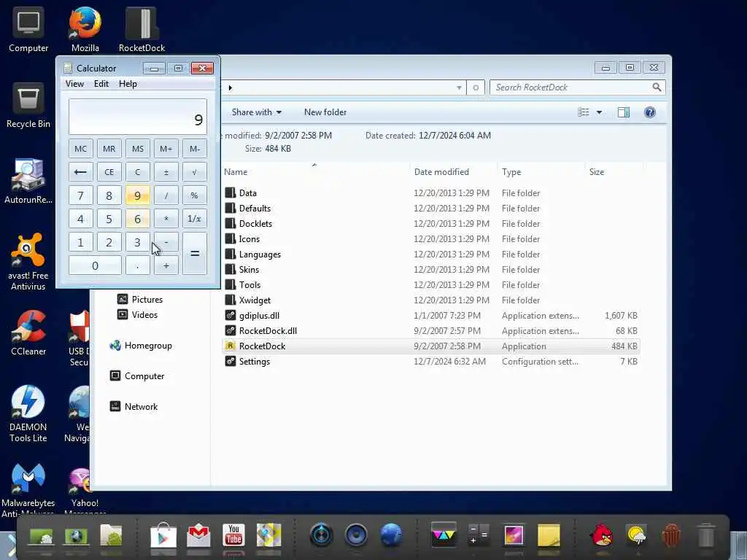Open Mozilla Firefox desktop shortcut

click(85, 28)
